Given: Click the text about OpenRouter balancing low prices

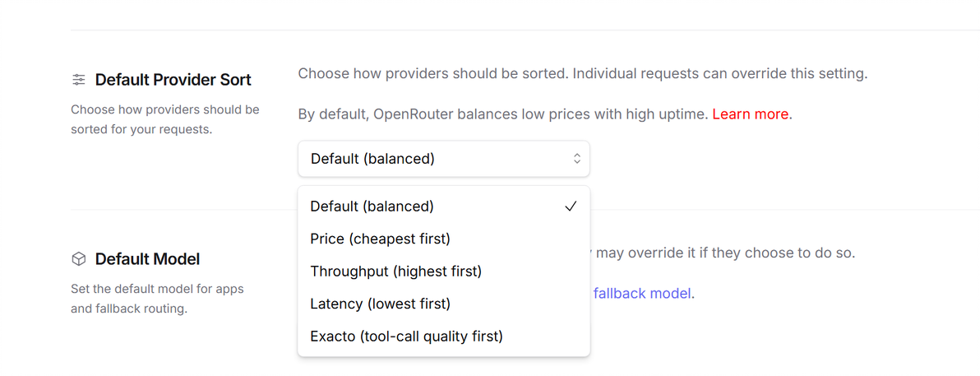Looking at the screenshot, I should (503, 114).
